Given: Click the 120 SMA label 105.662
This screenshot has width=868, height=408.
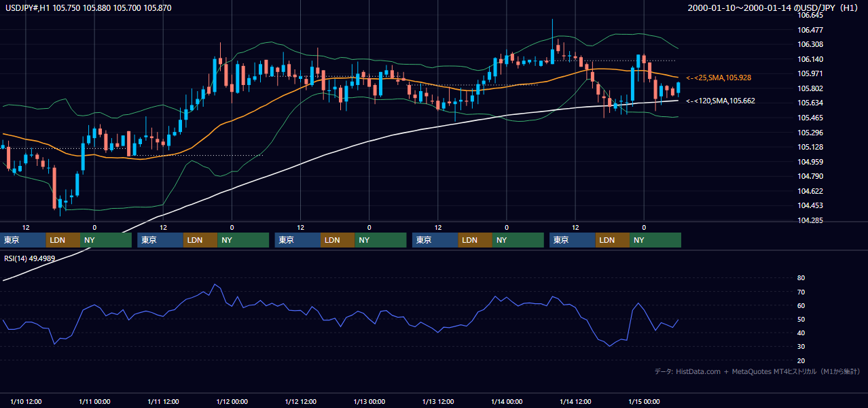Looking at the screenshot, I should coord(721,101).
